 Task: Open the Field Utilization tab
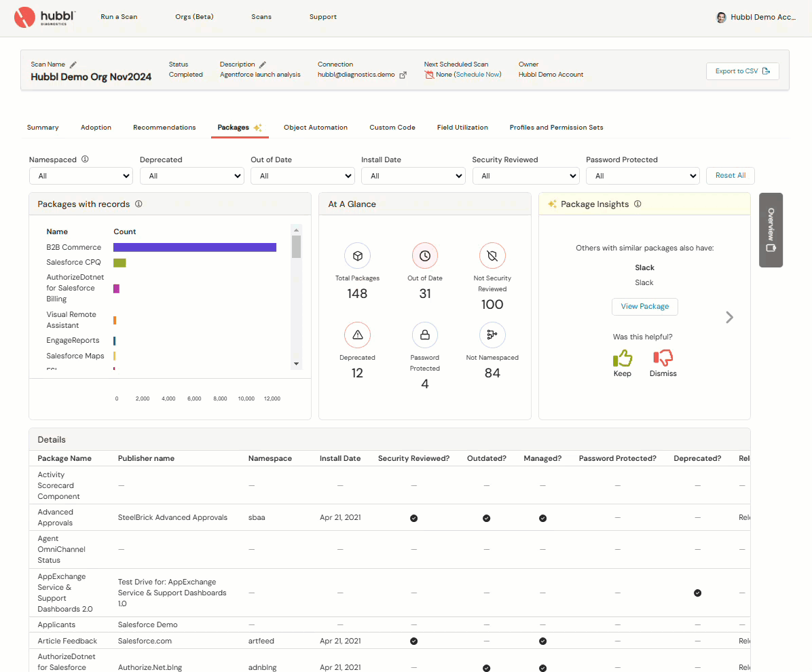[462, 128]
